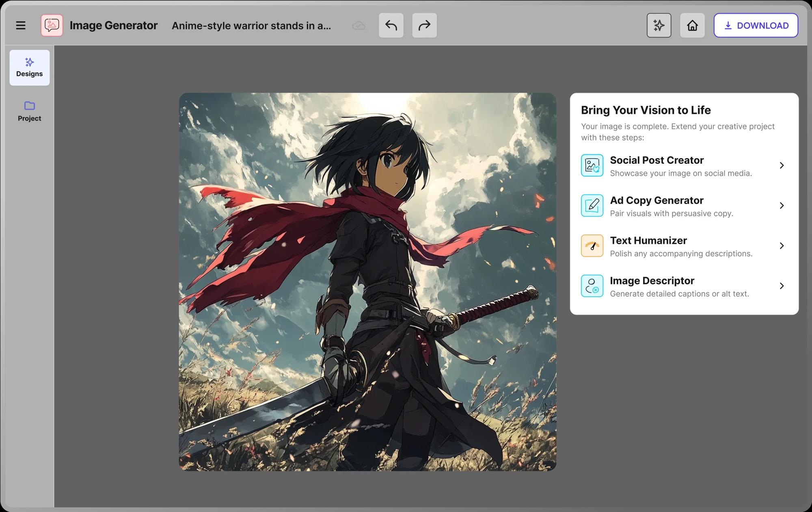Select the Ad Copy Generator pencil icon
Screen dimensions: 812x512
tap(592, 206)
